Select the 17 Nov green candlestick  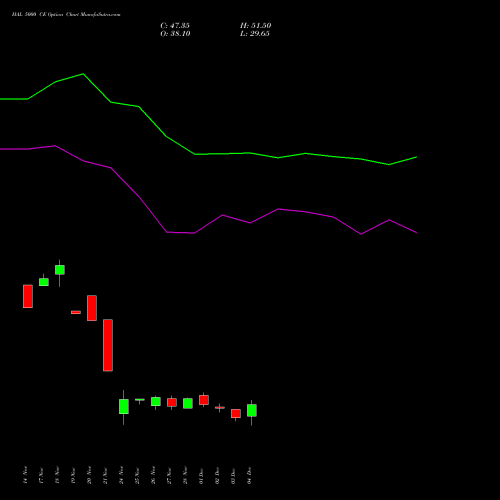tap(44, 282)
